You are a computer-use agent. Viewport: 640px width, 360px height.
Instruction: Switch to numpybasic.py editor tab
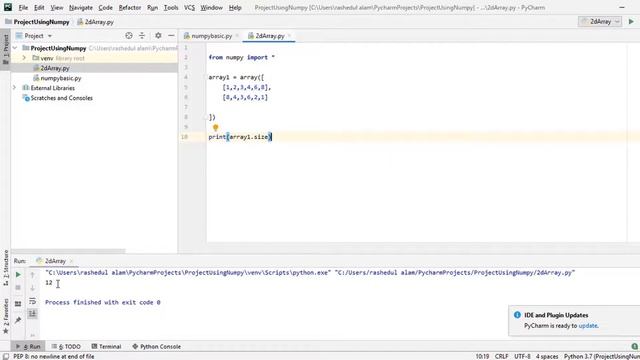[211, 36]
